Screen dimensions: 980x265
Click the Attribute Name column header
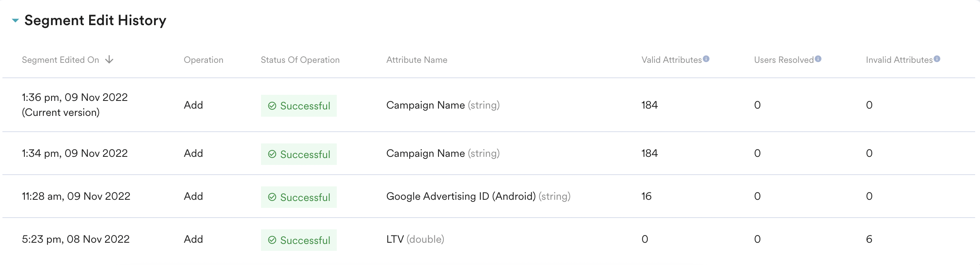417,60
